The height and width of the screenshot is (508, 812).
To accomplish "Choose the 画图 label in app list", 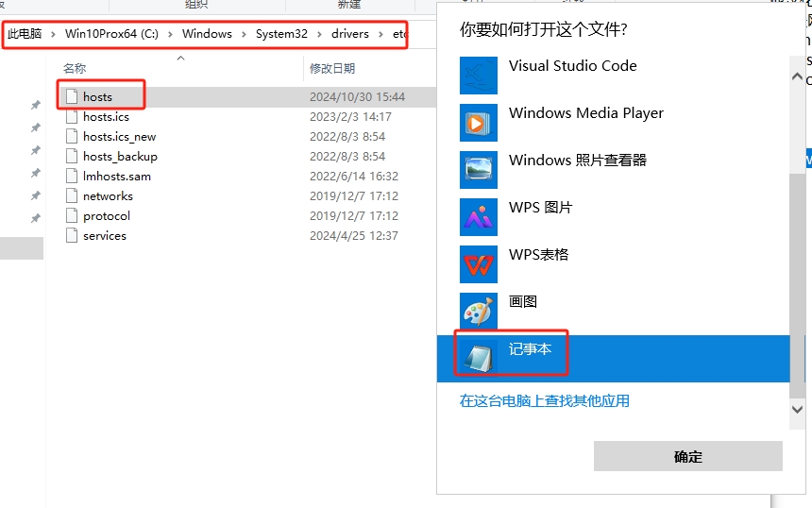I will click(x=523, y=301).
